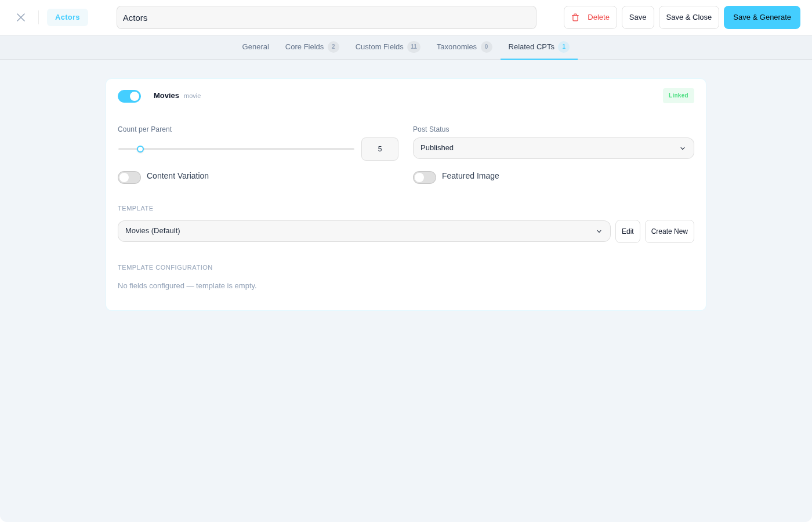Click the Count per Parent slider handle
The width and height of the screenshot is (812, 522).
click(x=140, y=149)
